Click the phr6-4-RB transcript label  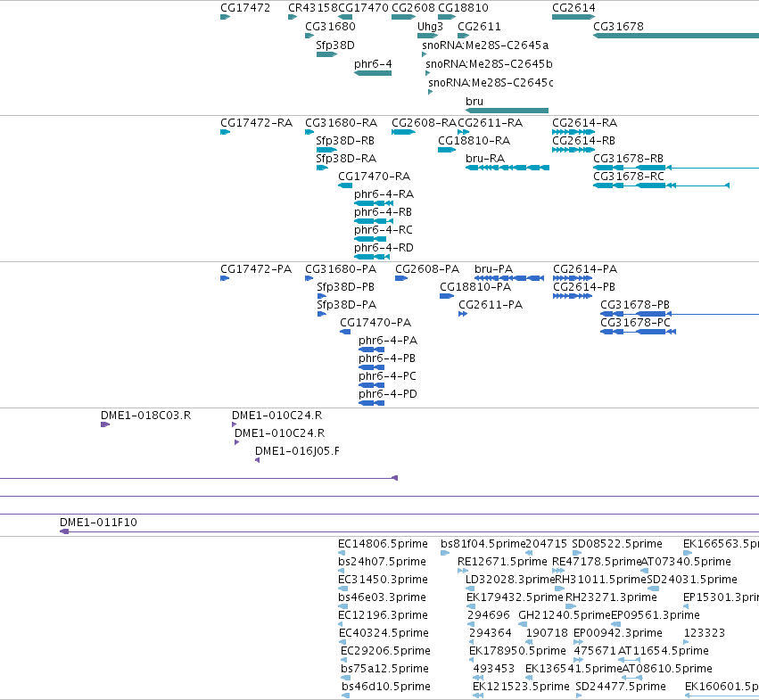click(x=383, y=212)
